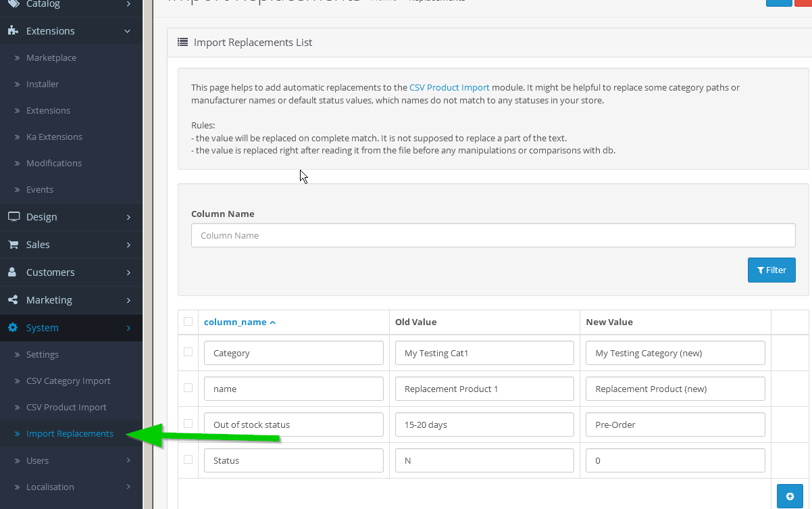
Task: Tick the checkbox for the Category row
Action: click(x=188, y=352)
